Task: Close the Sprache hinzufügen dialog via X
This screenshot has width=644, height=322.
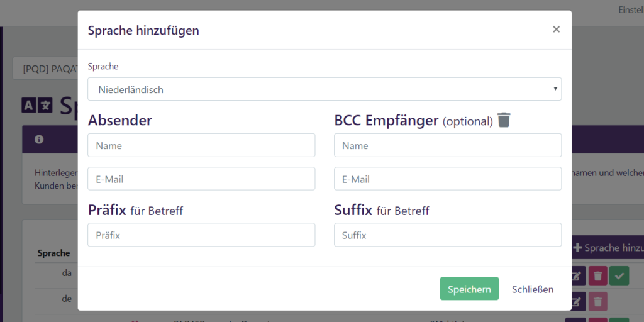Action: tap(556, 29)
